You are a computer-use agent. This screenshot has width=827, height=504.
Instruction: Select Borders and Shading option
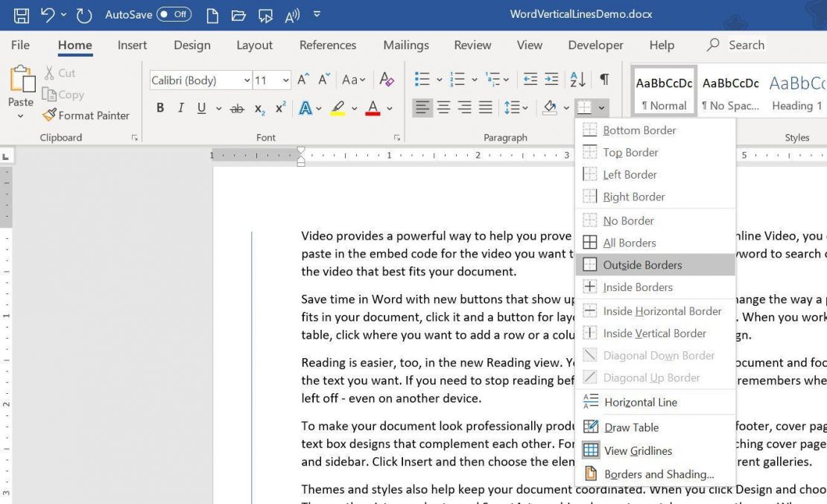point(659,473)
